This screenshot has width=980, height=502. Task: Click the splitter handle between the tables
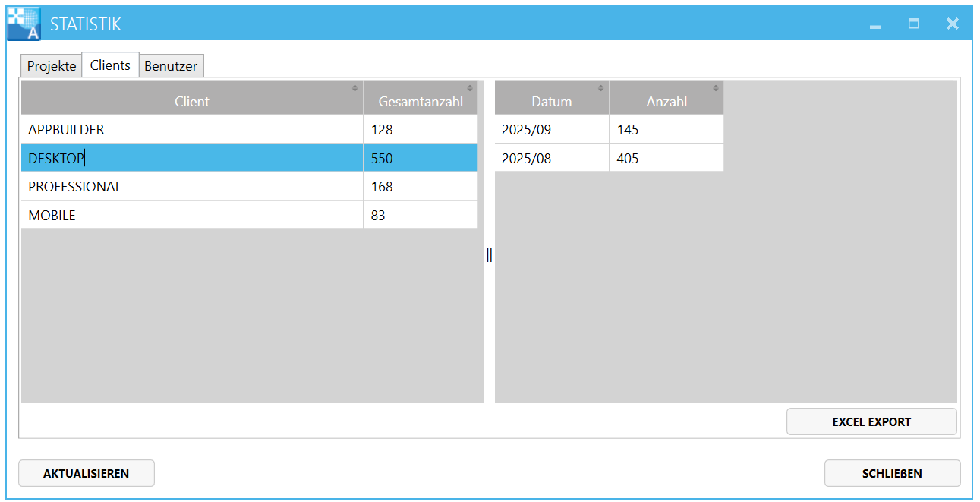coord(489,256)
